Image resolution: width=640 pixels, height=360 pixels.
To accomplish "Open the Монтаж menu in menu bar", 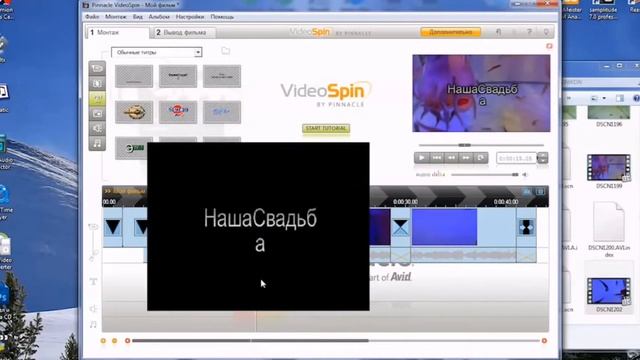I will (116, 17).
